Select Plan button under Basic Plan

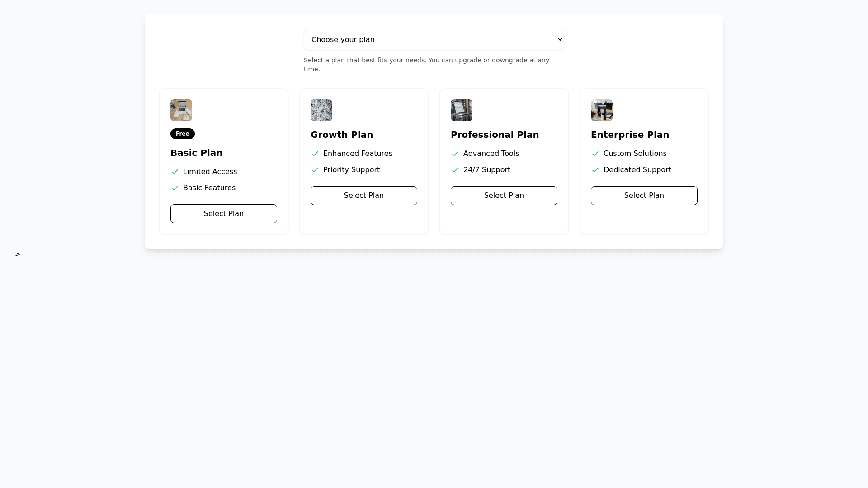click(x=224, y=214)
